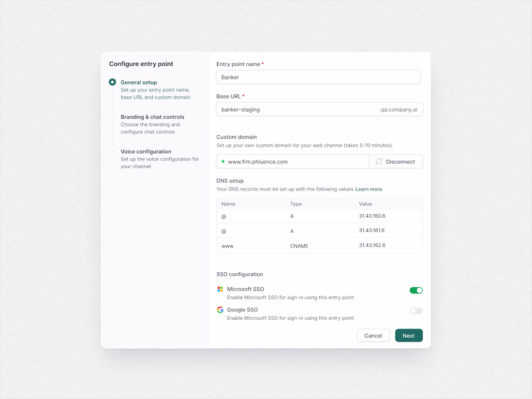The image size is (532, 399).
Task: Select DNS value 31.43.161.6
Action: 372,230
